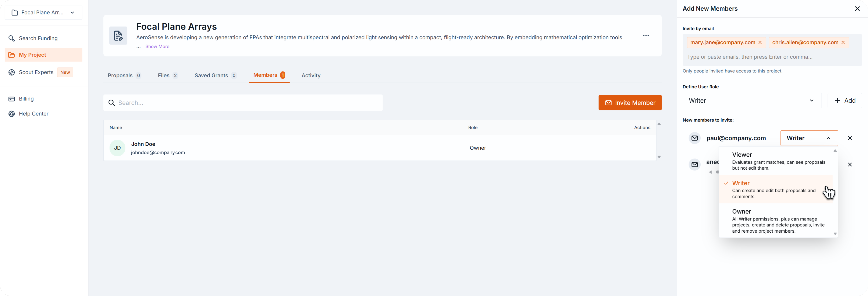Open the Define User Role dropdown
Screen dimensions: 868x296
pos(751,101)
